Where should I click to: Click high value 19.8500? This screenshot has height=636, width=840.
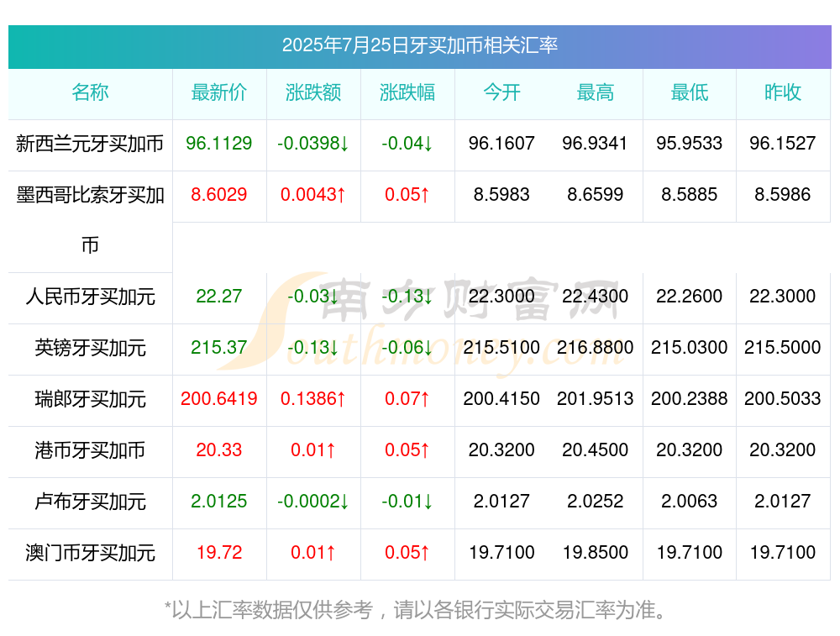pos(596,552)
